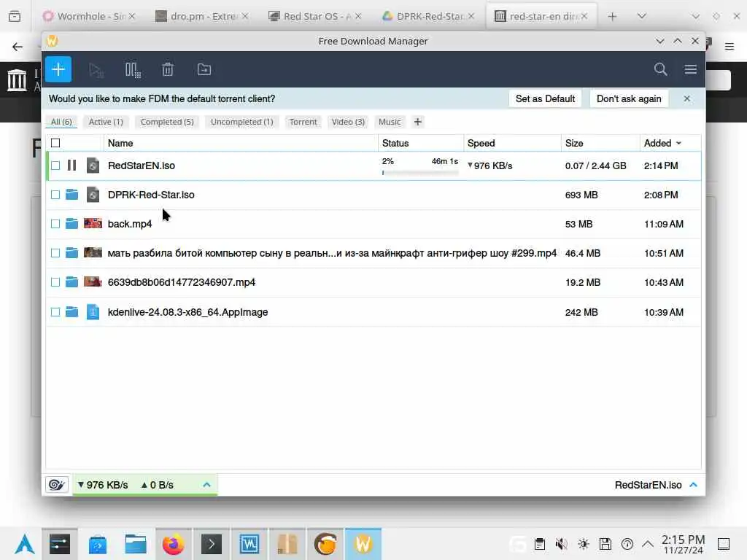
Task: Tick the select-all checkbox in header
Action: pyautogui.click(x=55, y=143)
